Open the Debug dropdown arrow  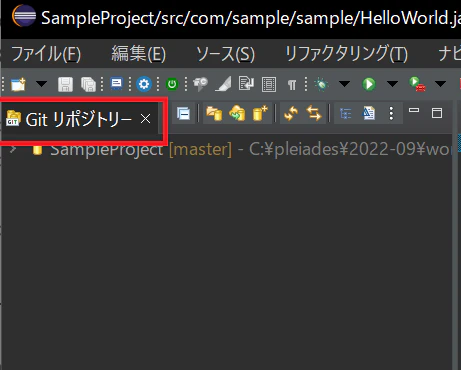click(x=344, y=84)
